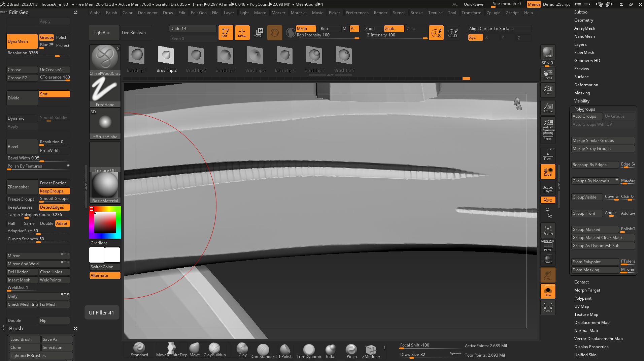Viewport: 644px width, 361px height.
Task: Select the ZModeler brush
Action: 371,351
